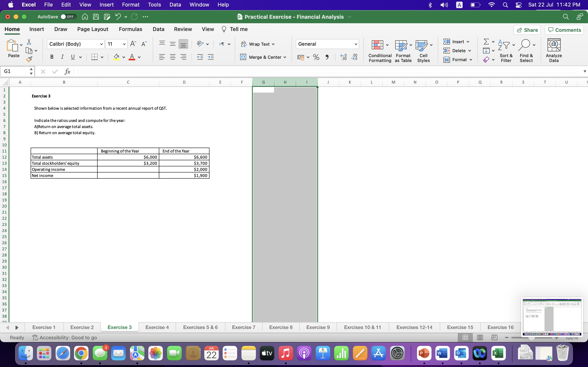Expand the General number format dropdown
The height and width of the screenshot is (367, 588).
pyautogui.click(x=356, y=44)
